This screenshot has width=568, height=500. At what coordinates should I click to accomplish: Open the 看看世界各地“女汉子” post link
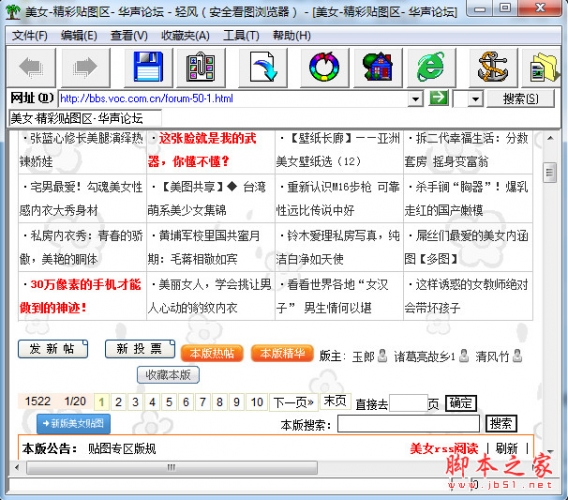click(x=333, y=296)
